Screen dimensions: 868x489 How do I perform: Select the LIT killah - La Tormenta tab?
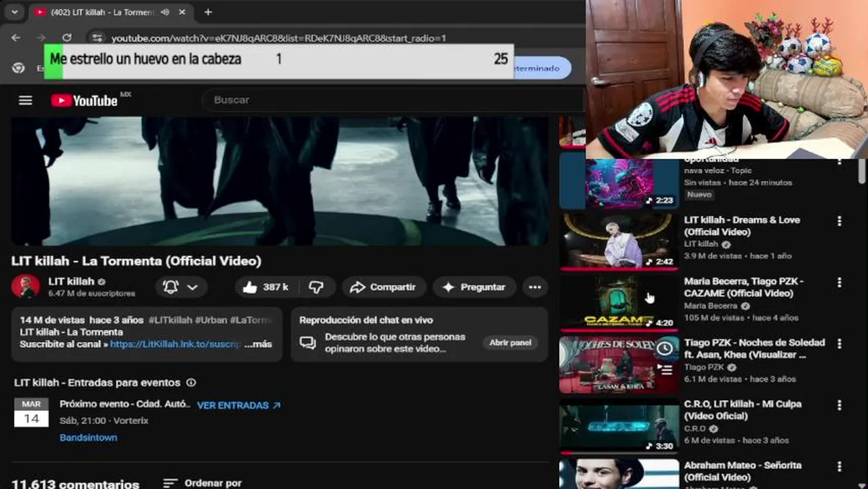point(102,12)
